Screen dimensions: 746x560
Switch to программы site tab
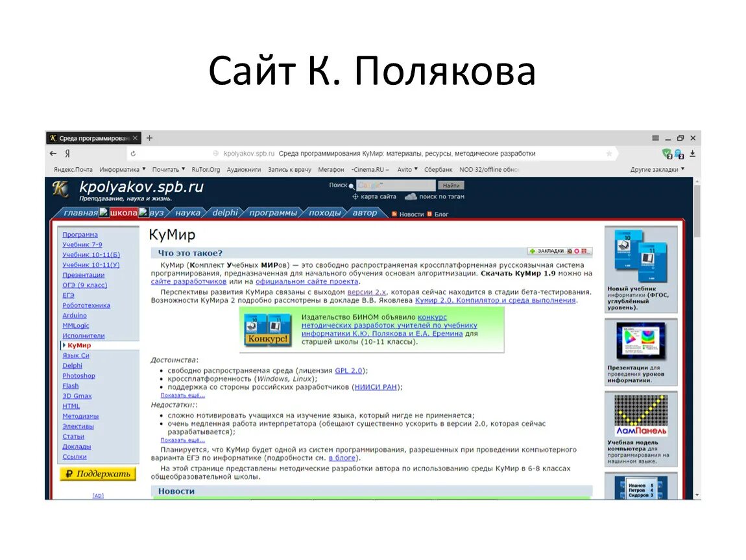pos(273,213)
